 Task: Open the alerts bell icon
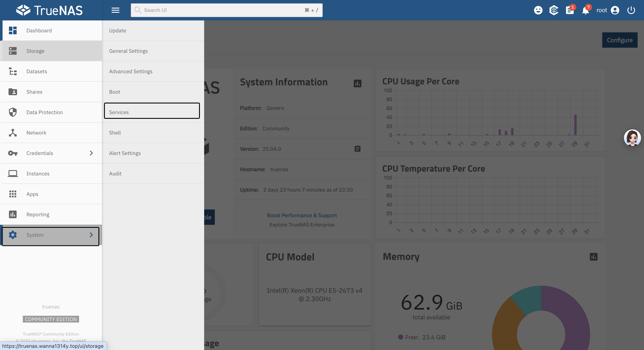585,10
